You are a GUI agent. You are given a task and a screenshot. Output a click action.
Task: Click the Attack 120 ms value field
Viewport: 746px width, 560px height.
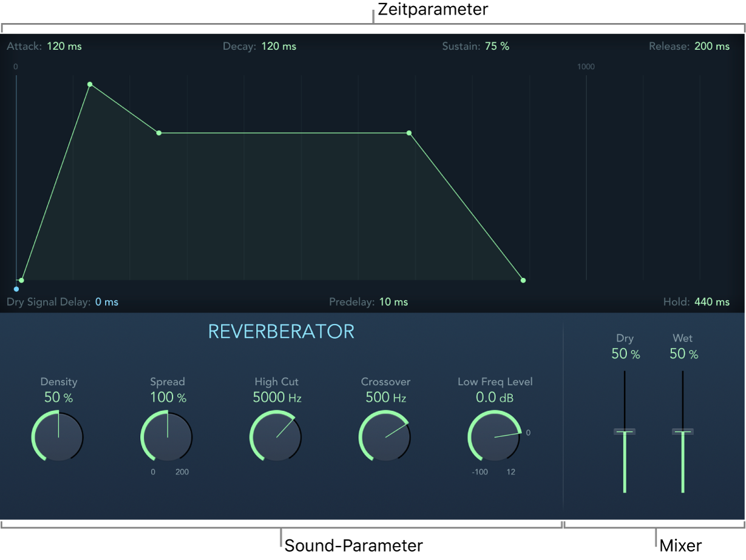tap(64, 46)
